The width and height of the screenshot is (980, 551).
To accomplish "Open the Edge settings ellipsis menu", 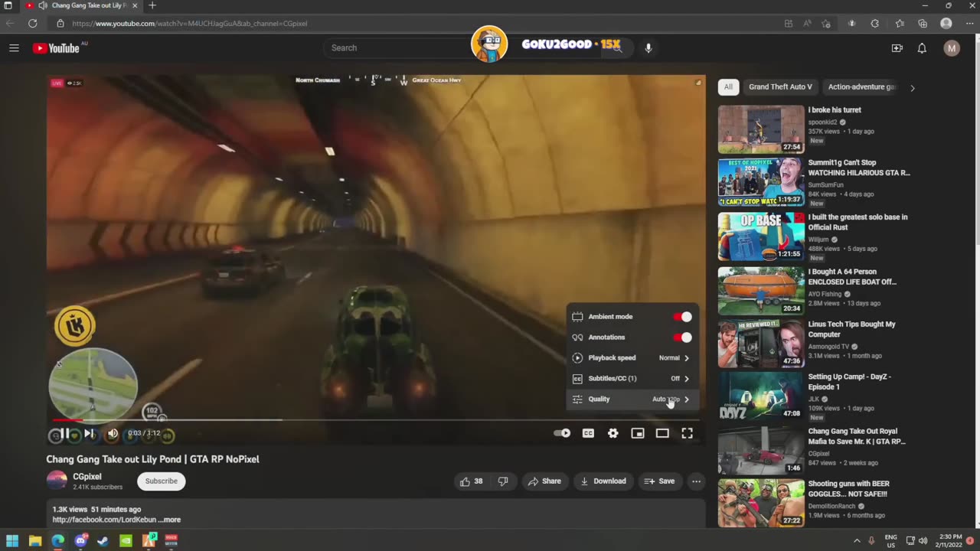I will point(969,24).
